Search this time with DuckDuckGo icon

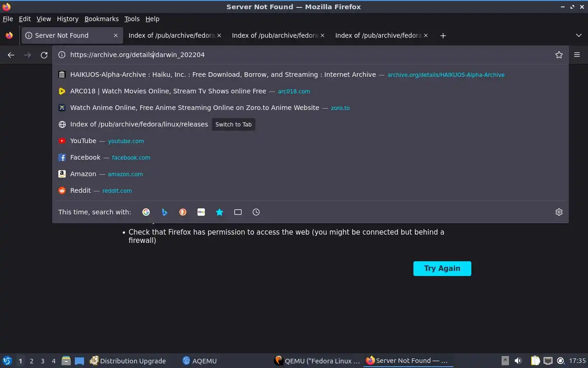tap(183, 212)
